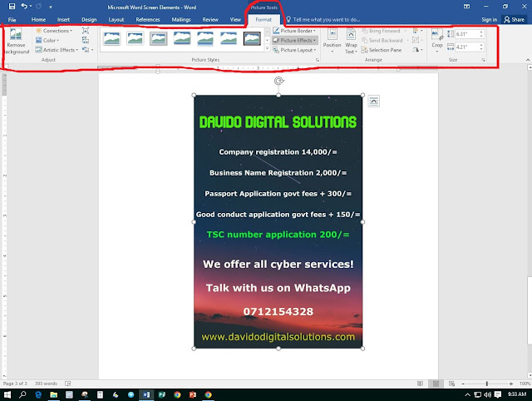Open the Selection Pane
The height and width of the screenshot is (401, 532).
tap(382, 50)
